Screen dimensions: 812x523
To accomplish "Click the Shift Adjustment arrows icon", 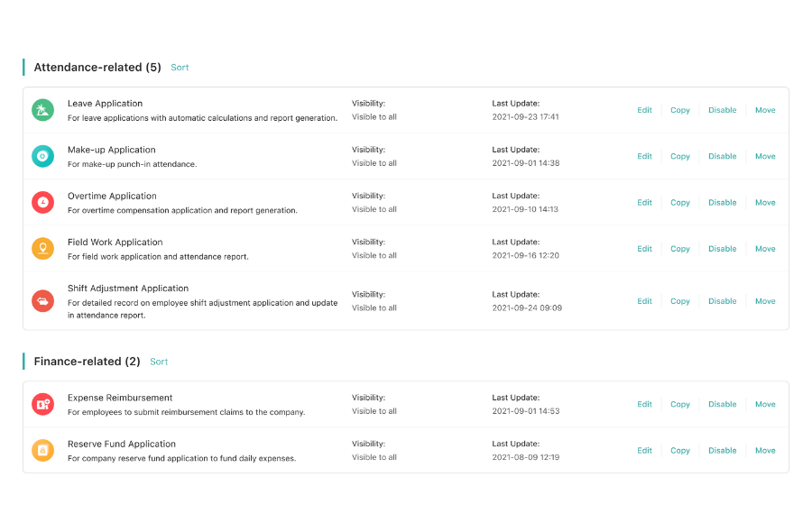I will tap(43, 301).
